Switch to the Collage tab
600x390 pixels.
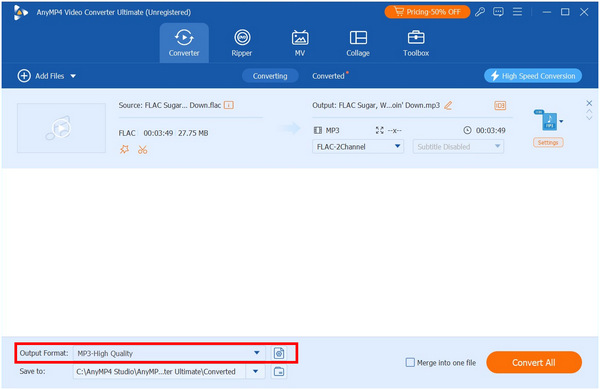(x=358, y=43)
